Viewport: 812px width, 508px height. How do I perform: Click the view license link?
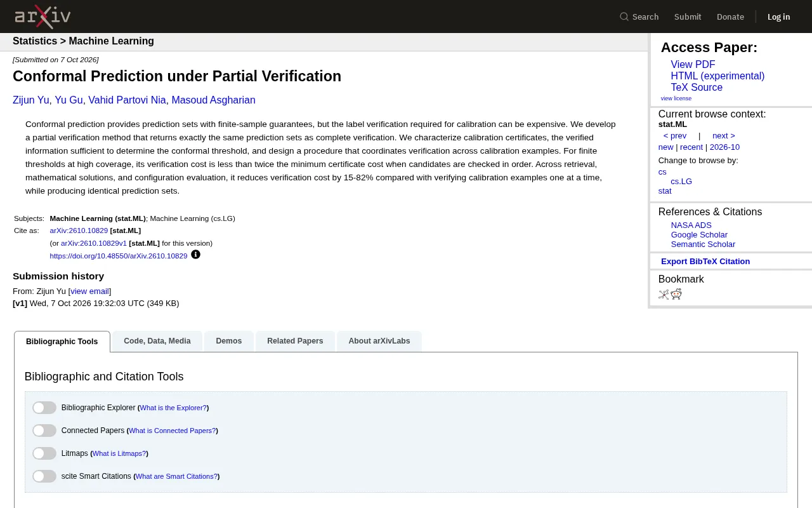tap(676, 98)
